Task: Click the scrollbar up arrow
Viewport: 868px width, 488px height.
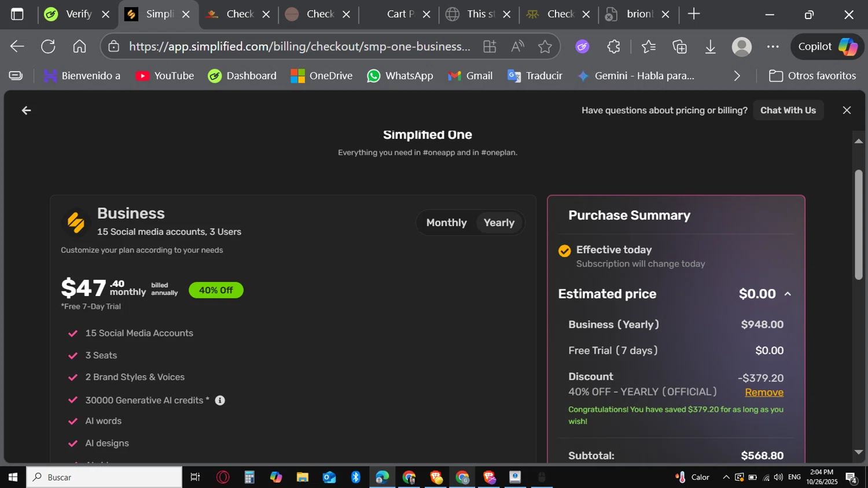Action: [x=859, y=141]
